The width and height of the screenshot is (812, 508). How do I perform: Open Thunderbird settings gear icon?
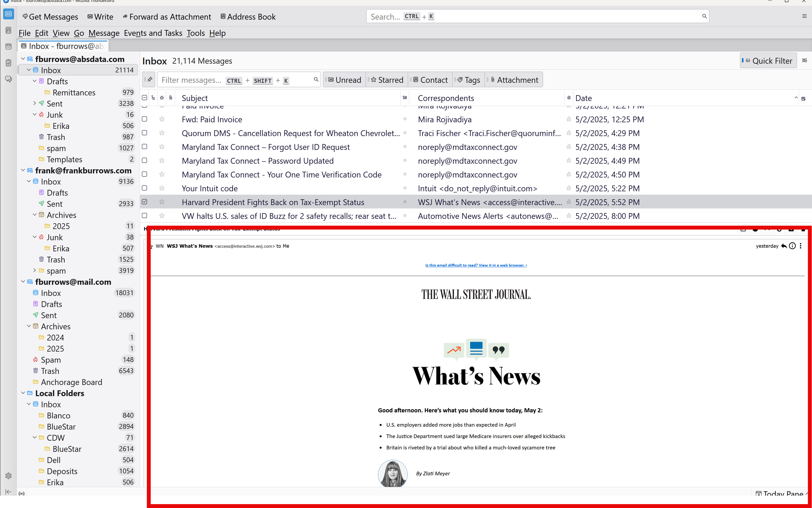pos(8,476)
